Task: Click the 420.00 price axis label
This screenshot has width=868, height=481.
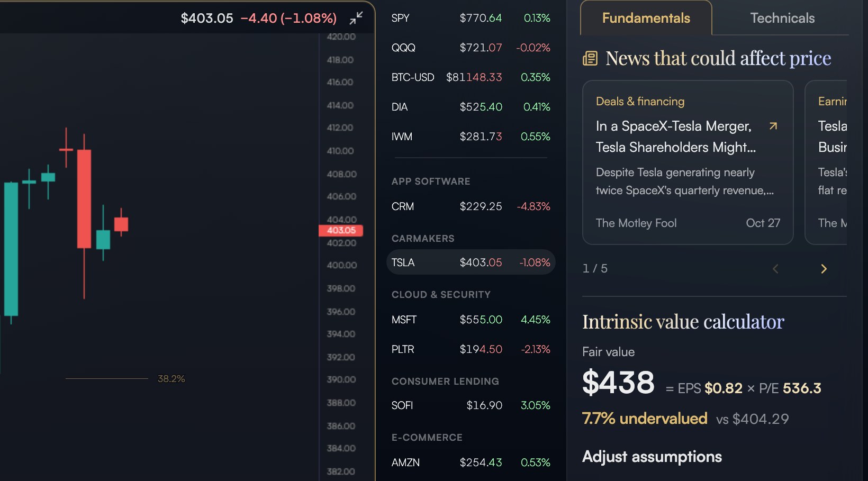Action: coord(341,37)
